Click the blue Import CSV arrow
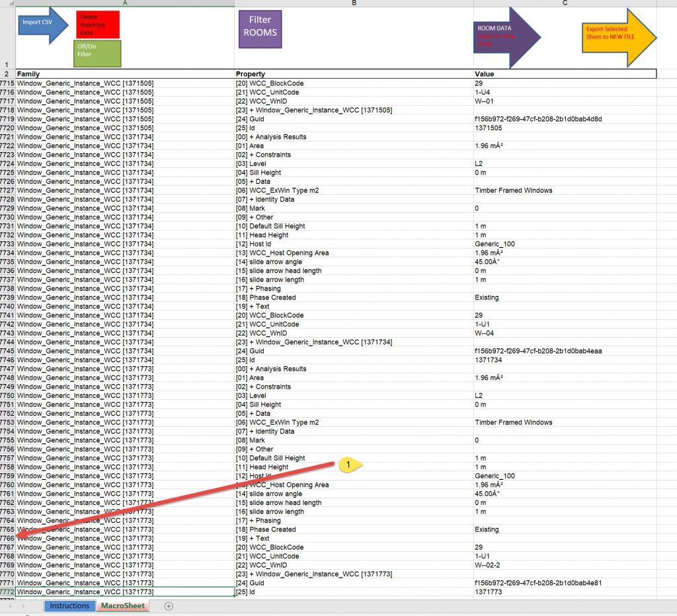Viewport: 677px width, 616px height. point(40,24)
